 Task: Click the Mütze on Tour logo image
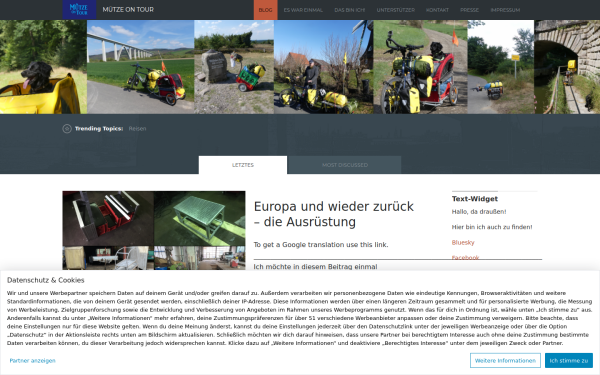pyautogui.click(x=79, y=10)
